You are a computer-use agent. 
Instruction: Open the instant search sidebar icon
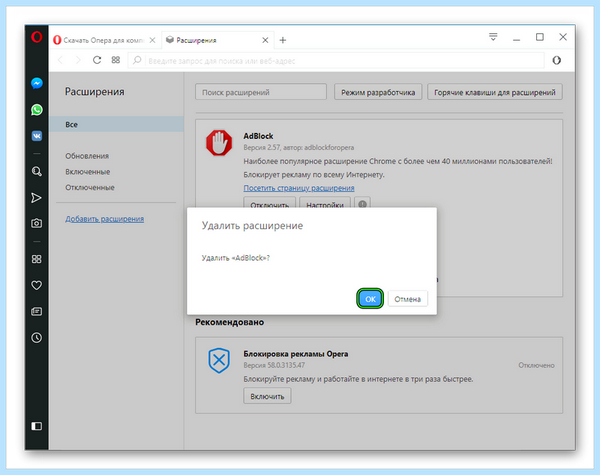click(37, 171)
